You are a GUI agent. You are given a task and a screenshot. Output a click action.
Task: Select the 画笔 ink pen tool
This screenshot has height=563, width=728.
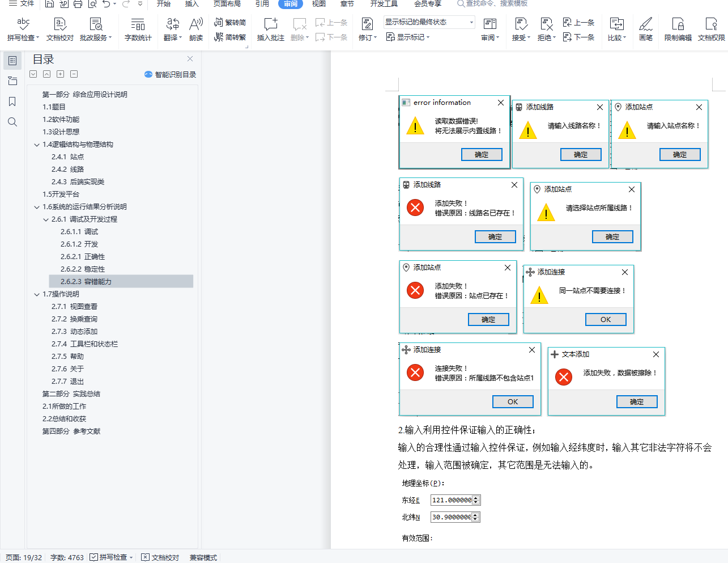pos(646,29)
